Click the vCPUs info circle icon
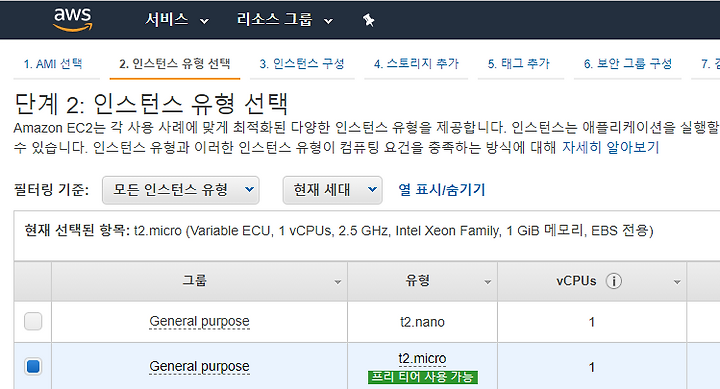 pos(613,281)
